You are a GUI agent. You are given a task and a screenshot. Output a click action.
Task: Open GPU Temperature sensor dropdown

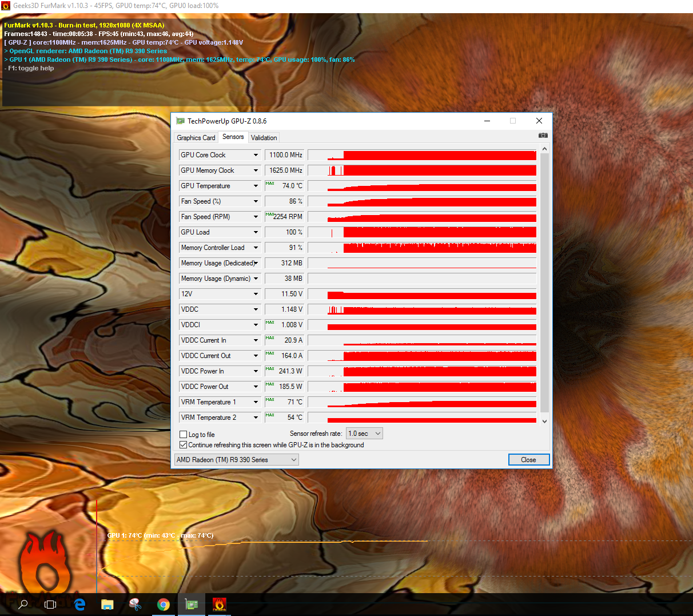point(256,186)
